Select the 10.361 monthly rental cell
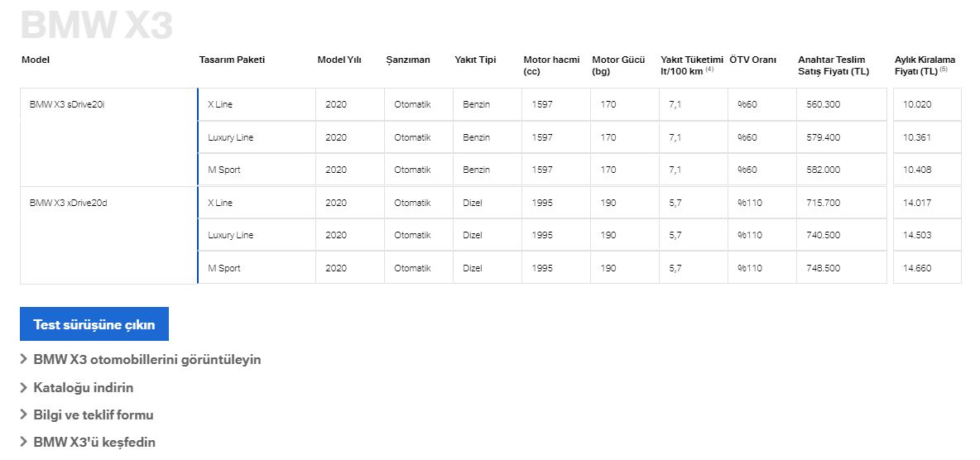Viewport: 980px width, 460px height. [928, 137]
